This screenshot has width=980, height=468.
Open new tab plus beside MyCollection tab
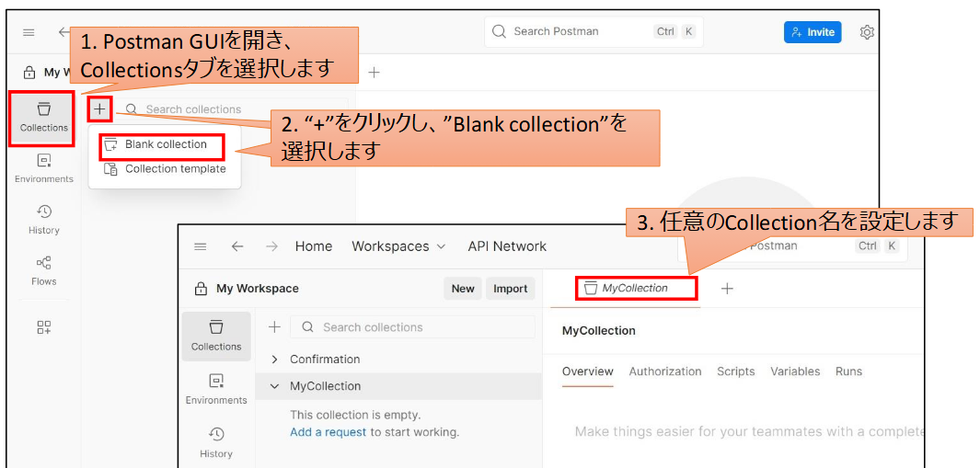click(x=727, y=289)
